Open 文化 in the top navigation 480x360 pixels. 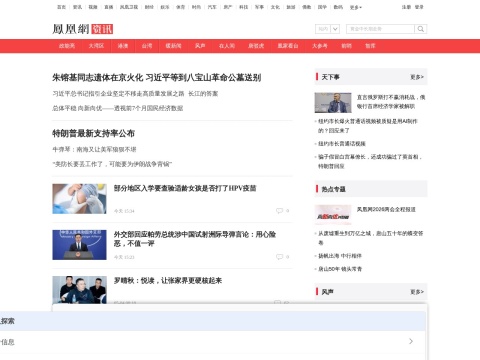coord(275,7)
